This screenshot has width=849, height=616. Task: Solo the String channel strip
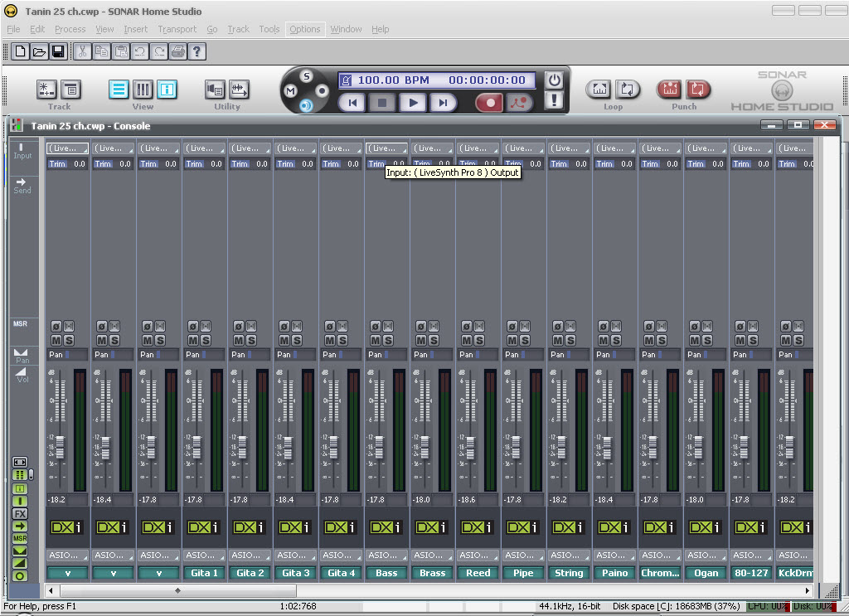point(570,340)
